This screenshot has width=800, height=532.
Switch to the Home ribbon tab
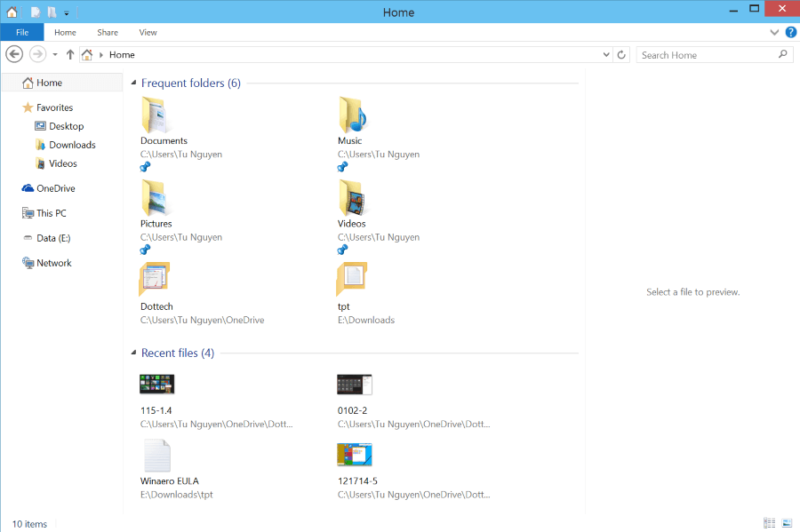65,32
